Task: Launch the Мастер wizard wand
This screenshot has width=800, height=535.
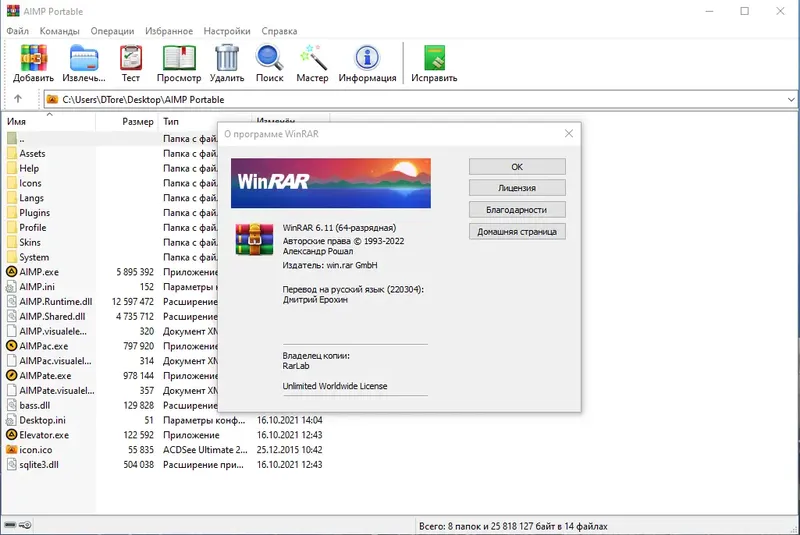Action: click(313, 58)
